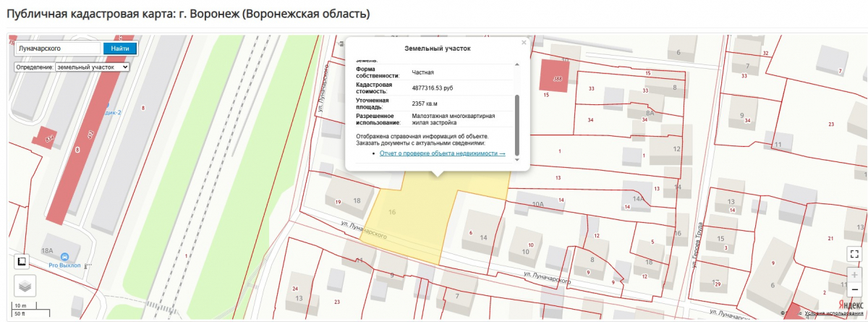Click the Яндекс logo on the map
Screen dimensions: 868x322
[851, 304]
